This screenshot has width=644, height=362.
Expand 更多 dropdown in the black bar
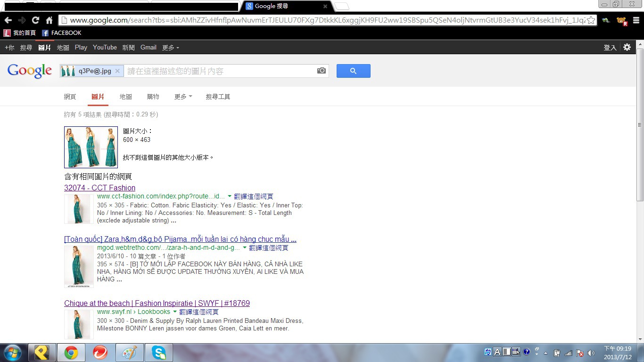[171, 47]
